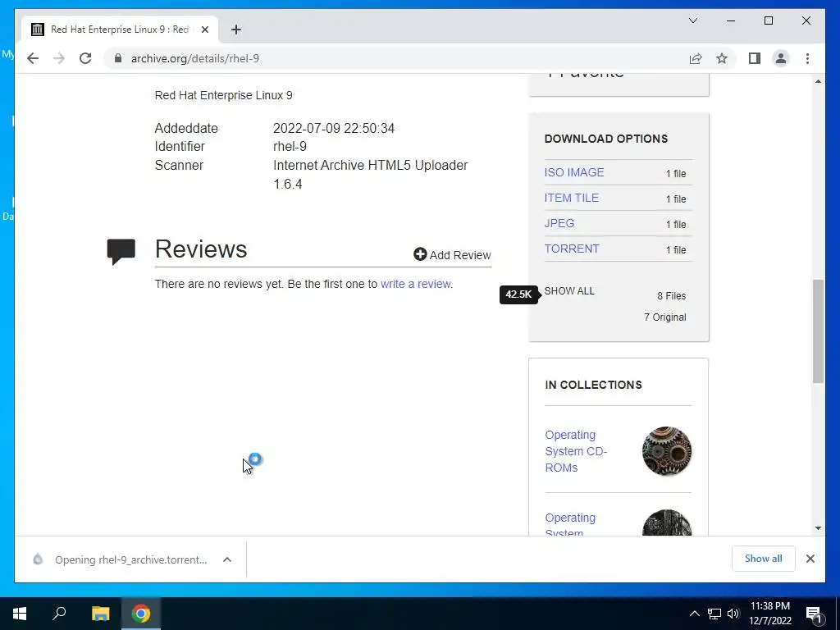This screenshot has height=630, width=840.
Task: Click the 7 Original count text
Action: [x=664, y=317]
